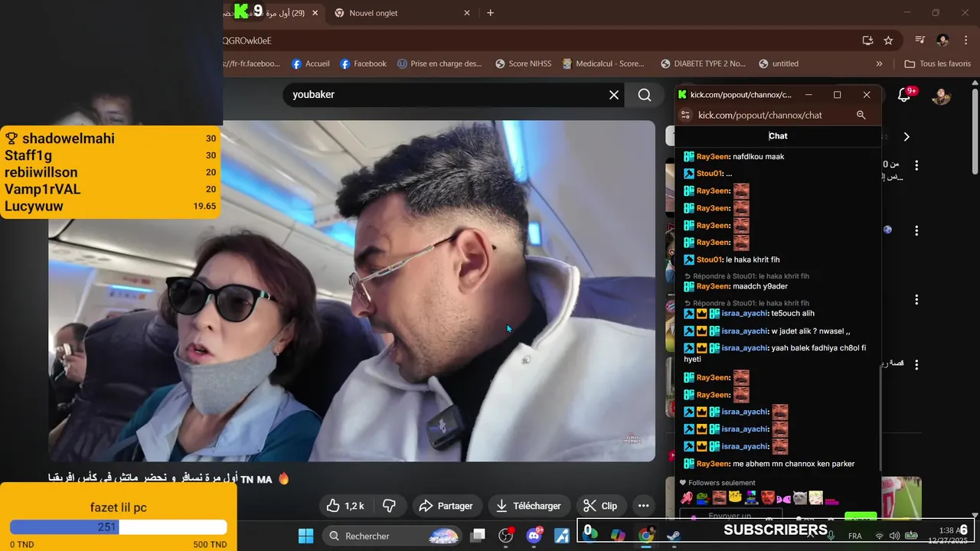
Task: Open more video actions ellipsis menu
Action: (643, 506)
